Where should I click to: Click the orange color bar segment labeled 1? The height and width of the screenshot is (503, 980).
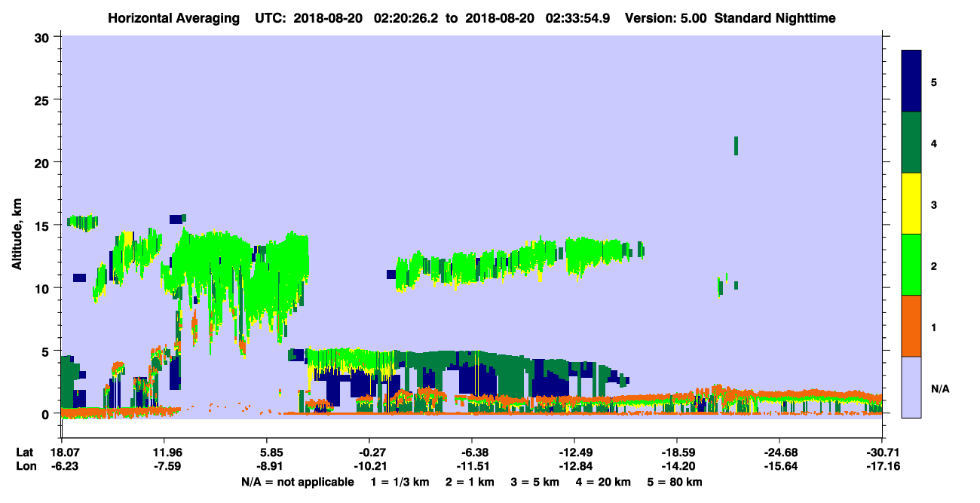click(911, 326)
